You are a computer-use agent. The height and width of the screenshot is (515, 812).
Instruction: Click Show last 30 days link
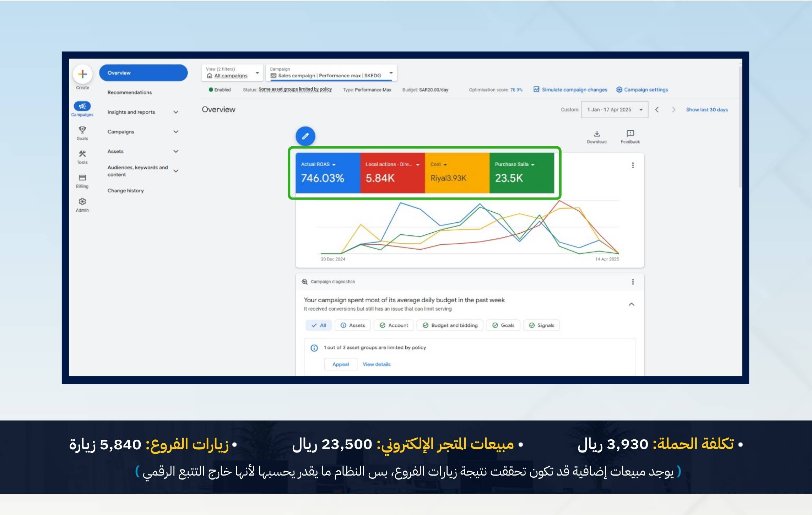pos(707,110)
